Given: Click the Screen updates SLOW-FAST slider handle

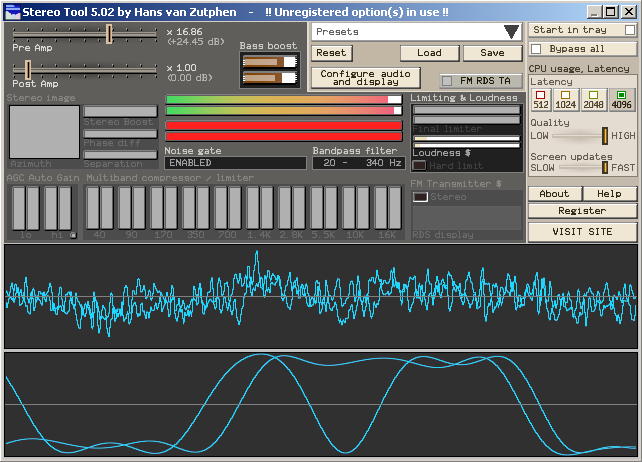Looking at the screenshot, I should pyautogui.click(x=605, y=168).
